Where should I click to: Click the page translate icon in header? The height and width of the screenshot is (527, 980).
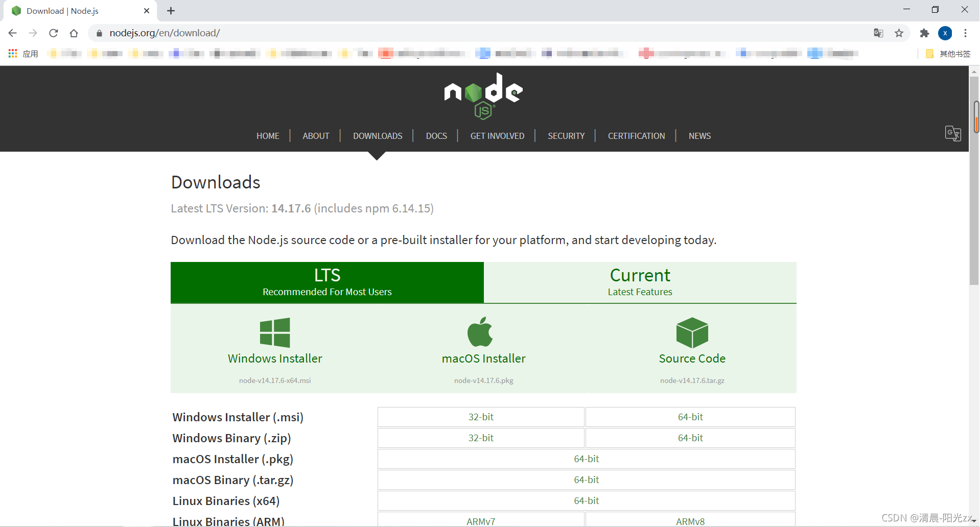tap(953, 134)
